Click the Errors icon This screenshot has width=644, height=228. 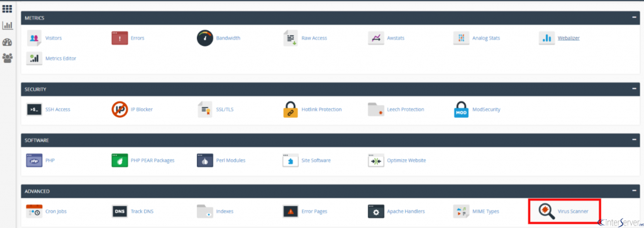[119, 38]
